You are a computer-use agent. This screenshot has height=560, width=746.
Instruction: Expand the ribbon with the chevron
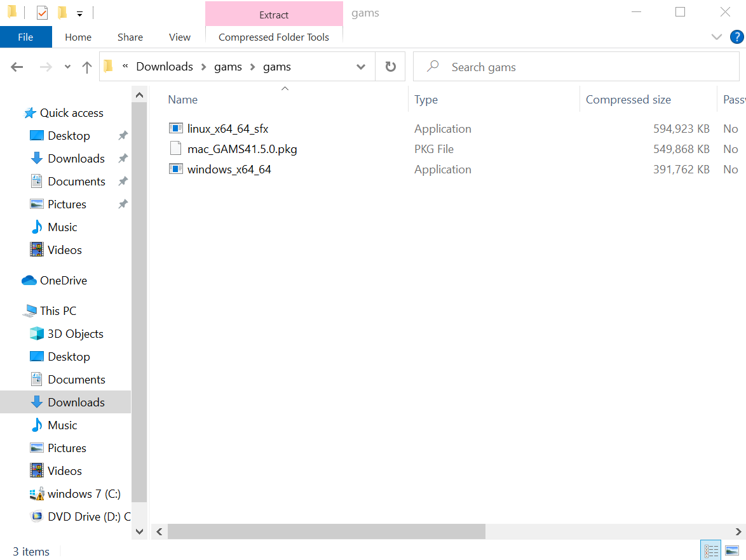(716, 37)
